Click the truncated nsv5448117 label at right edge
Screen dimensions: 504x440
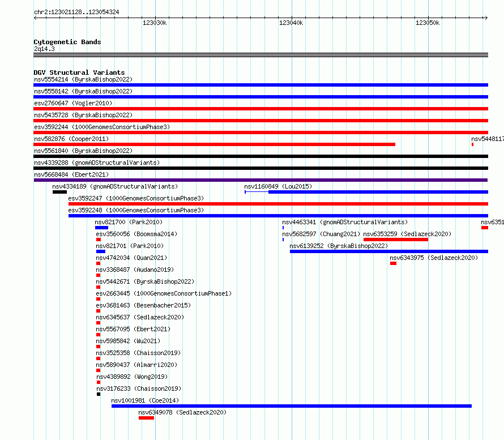[488, 139]
